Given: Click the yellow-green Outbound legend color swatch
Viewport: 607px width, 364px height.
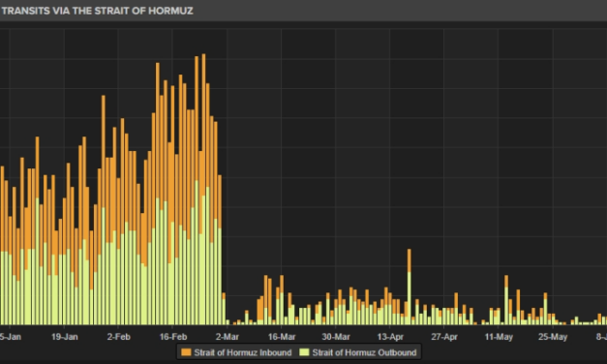Looking at the screenshot, I should pyautogui.click(x=305, y=352).
